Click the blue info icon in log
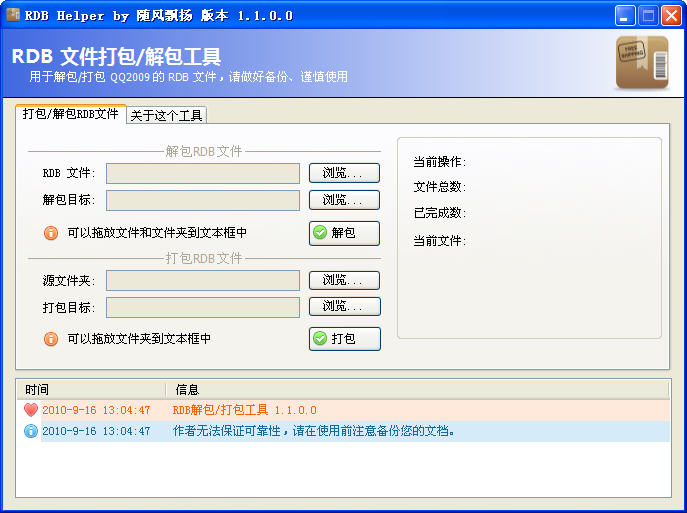The width and height of the screenshot is (687, 513). 30,431
